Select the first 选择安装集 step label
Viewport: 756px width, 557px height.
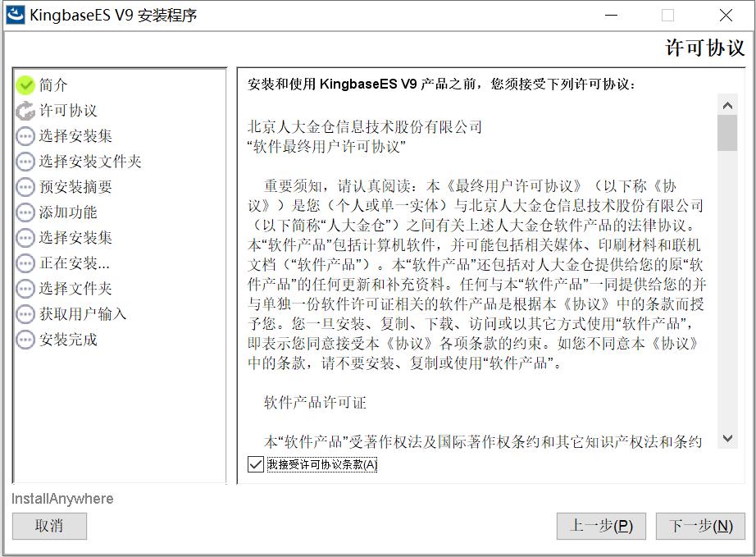point(75,136)
